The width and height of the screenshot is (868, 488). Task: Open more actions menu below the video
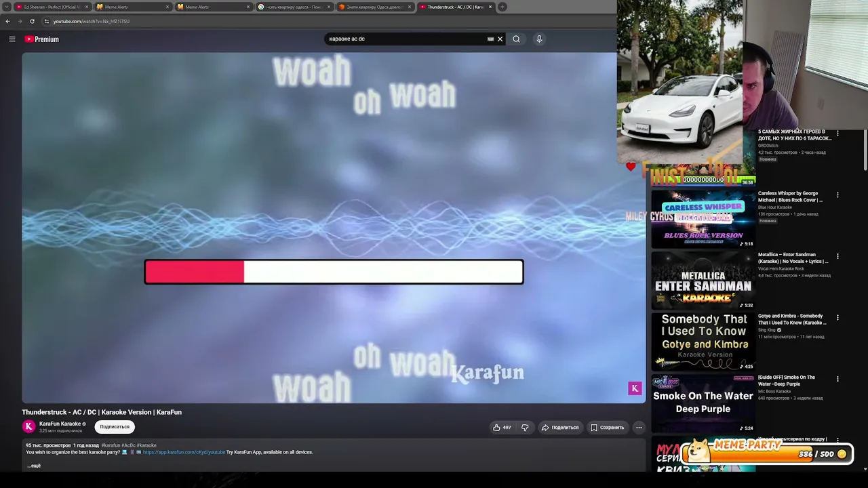[x=639, y=428]
